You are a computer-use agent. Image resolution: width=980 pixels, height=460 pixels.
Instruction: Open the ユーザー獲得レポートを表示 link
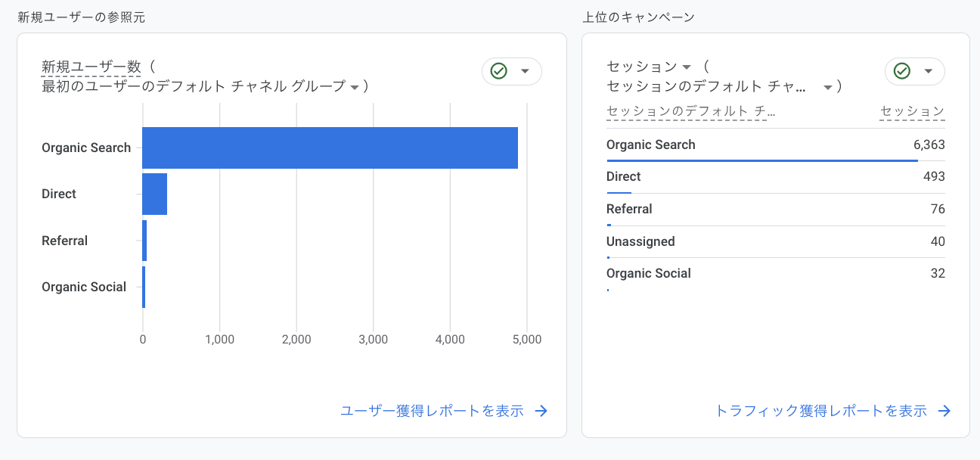pyautogui.click(x=432, y=411)
